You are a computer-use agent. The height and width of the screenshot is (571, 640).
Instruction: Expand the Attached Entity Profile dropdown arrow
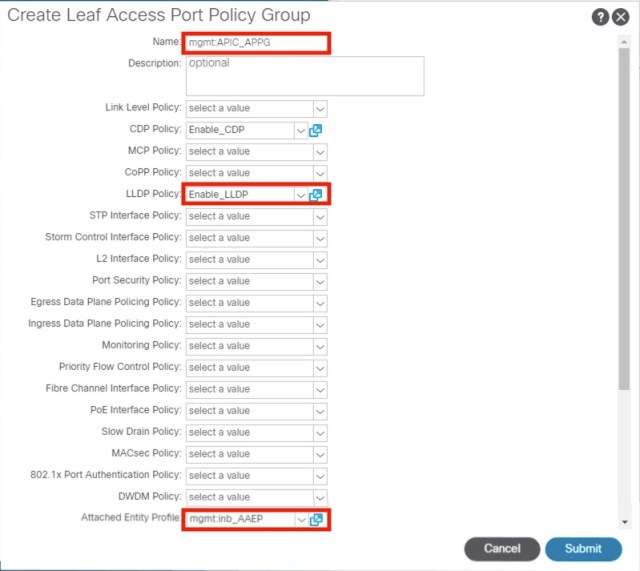pos(300,519)
